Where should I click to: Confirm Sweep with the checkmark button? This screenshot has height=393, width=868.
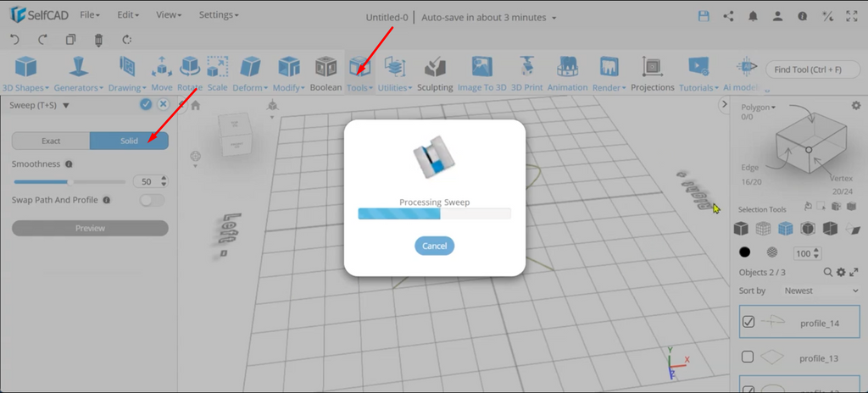tap(146, 104)
